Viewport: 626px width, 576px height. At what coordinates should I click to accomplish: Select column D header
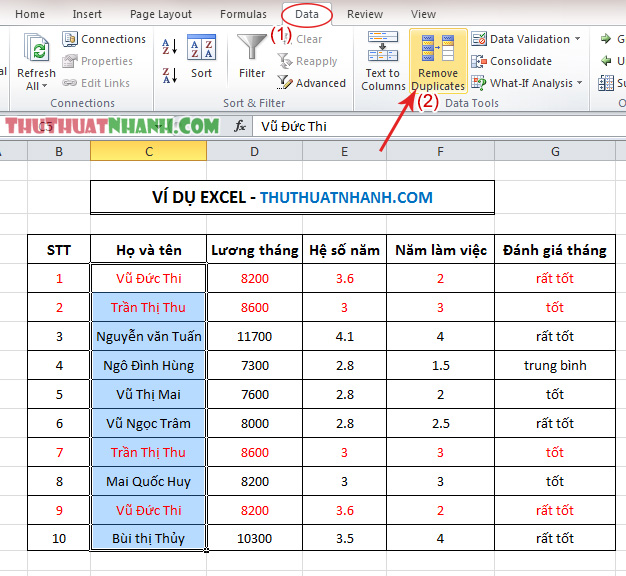254,151
